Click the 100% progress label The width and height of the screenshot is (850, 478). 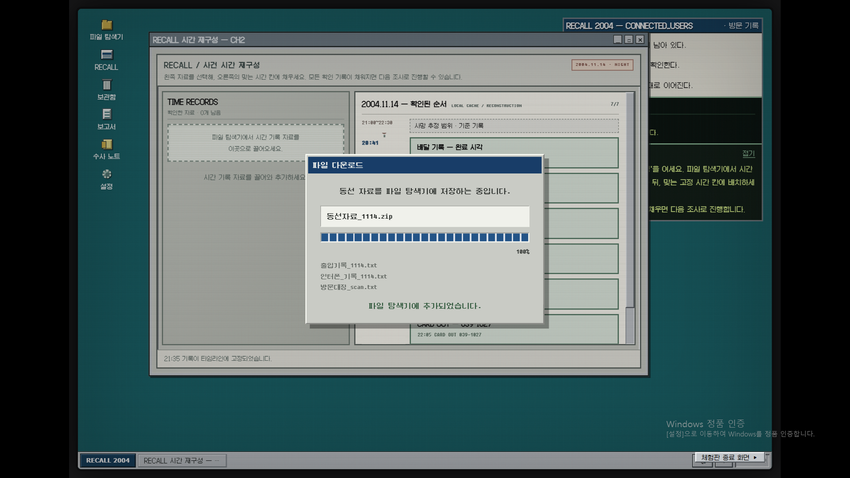523,251
